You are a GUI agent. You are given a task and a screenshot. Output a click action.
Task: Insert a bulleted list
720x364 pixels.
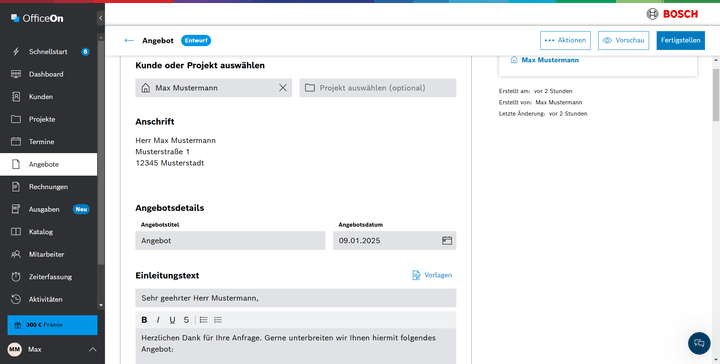(x=203, y=320)
